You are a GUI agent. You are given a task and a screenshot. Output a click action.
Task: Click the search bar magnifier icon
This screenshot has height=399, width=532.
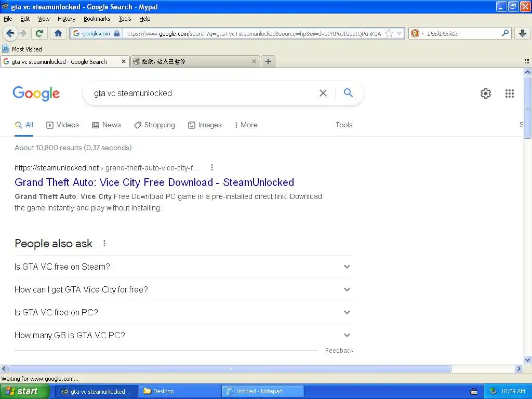(x=505, y=33)
